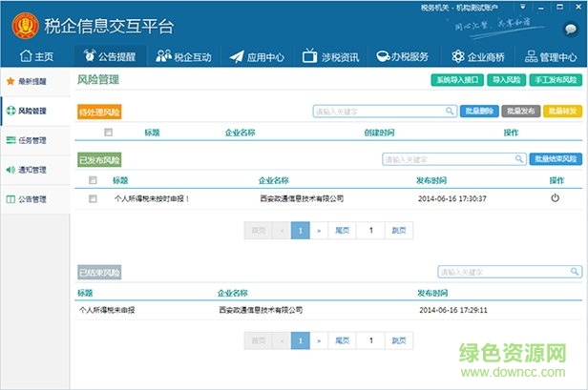This screenshot has width=588, height=390.
Task: Open 企业商桥 gear icon tab
Action: [457, 56]
